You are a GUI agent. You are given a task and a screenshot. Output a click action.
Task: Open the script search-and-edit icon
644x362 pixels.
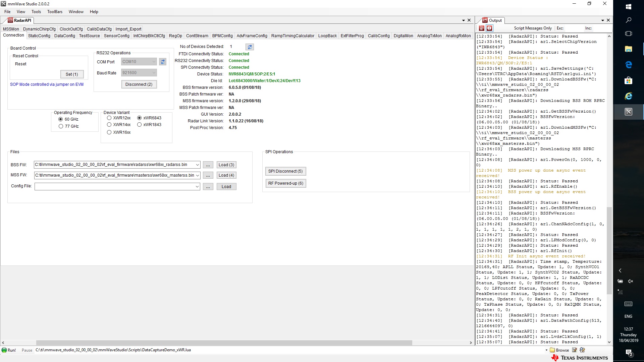pos(582,350)
